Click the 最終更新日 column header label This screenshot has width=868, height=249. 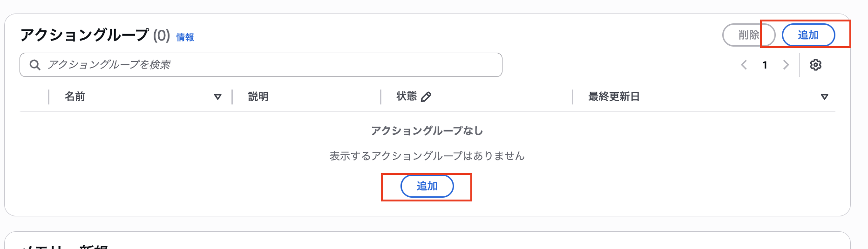click(x=614, y=97)
